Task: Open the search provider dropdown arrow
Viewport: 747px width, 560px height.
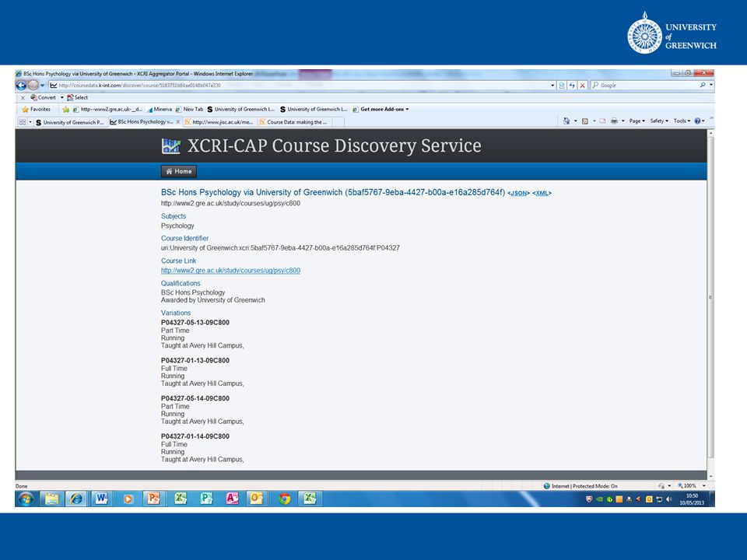Action: point(711,86)
